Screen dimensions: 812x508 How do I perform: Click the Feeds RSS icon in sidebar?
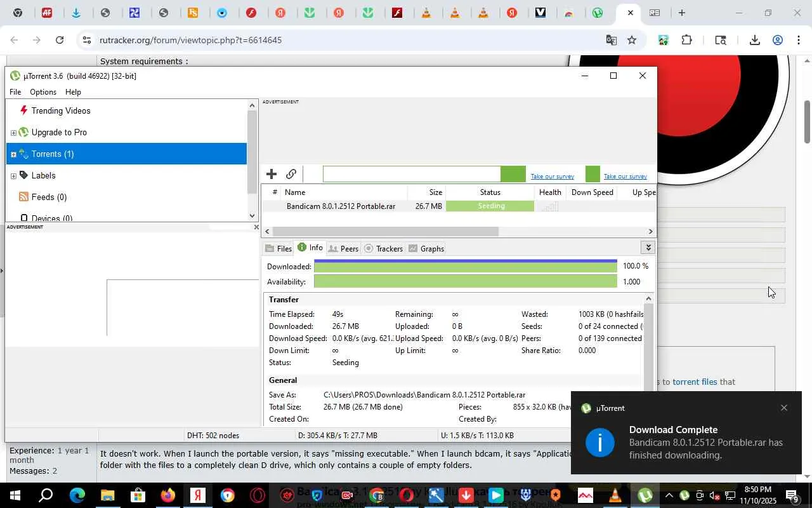[24, 197]
